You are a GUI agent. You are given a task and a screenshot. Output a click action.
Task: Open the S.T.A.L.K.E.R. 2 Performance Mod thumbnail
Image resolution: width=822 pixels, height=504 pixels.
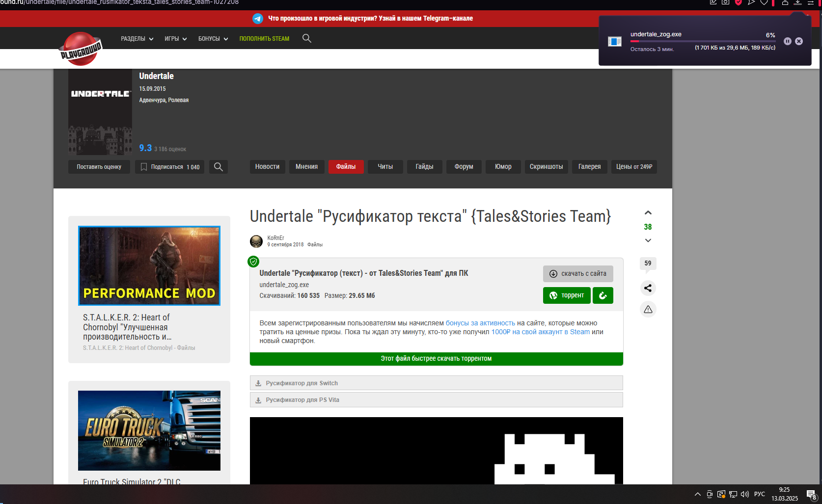(x=149, y=265)
